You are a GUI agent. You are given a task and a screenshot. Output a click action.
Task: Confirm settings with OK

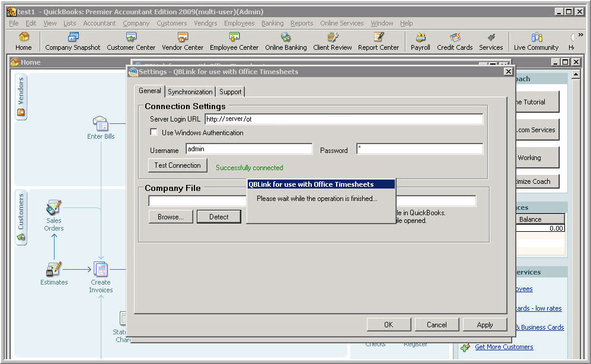(x=389, y=324)
